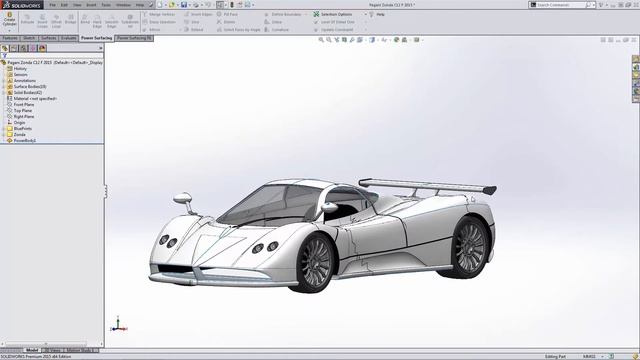Select the Right Plane item
Image resolution: width=640 pixels, height=360 pixels.
coord(20,117)
